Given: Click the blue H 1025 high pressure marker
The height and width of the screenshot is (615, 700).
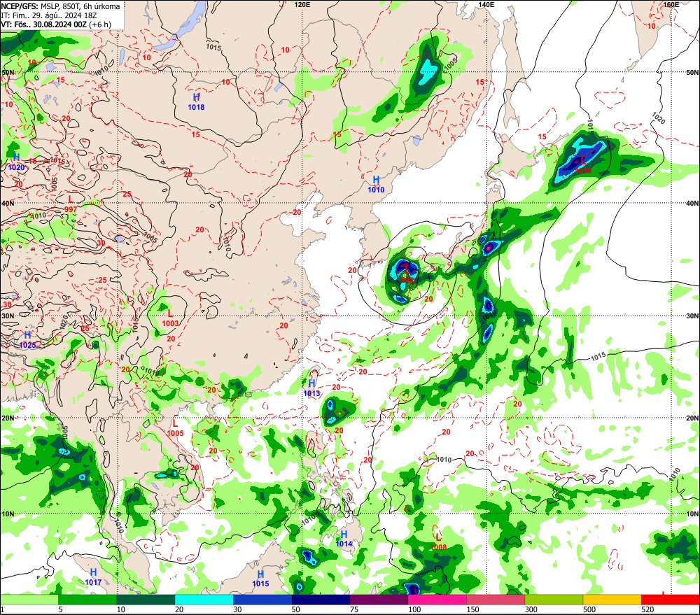Looking at the screenshot, I should click(x=27, y=339).
